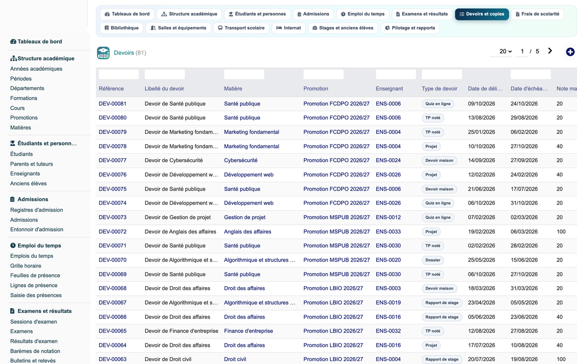Click the Emploi du temps sidebar clock icon
The width and height of the screenshot is (588, 364).
click(x=13, y=245)
